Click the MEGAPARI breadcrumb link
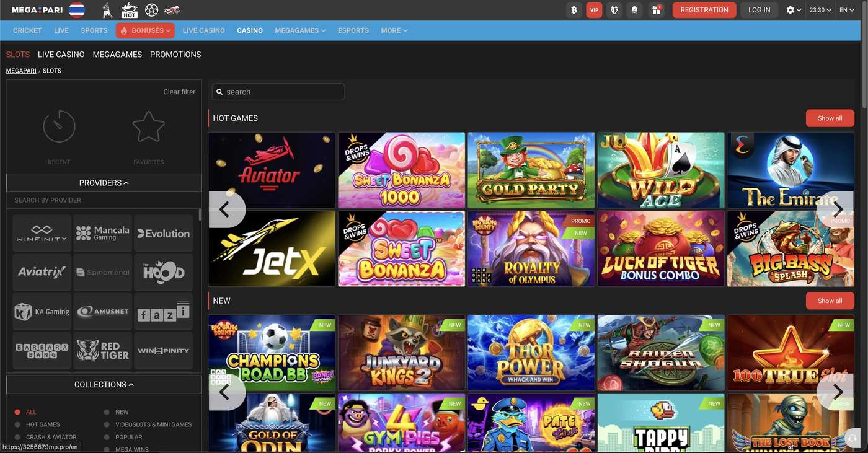 tap(21, 71)
